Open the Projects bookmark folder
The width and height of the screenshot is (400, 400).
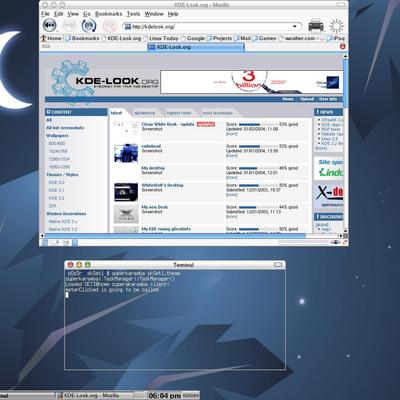point(219,38)
